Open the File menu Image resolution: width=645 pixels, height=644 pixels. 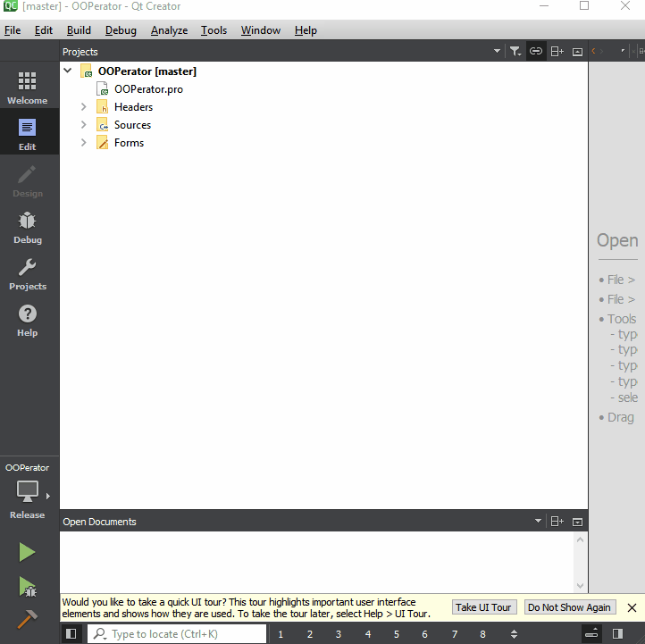(13, 30)
